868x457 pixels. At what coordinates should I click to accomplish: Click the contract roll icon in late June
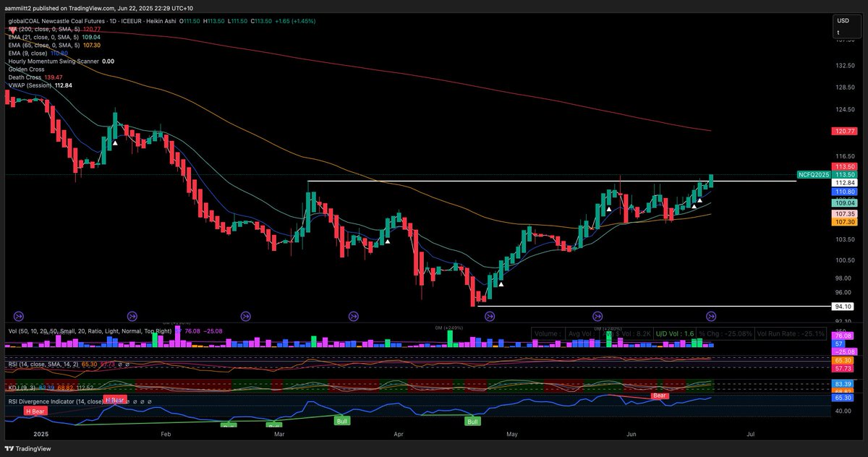click(711, 315)
